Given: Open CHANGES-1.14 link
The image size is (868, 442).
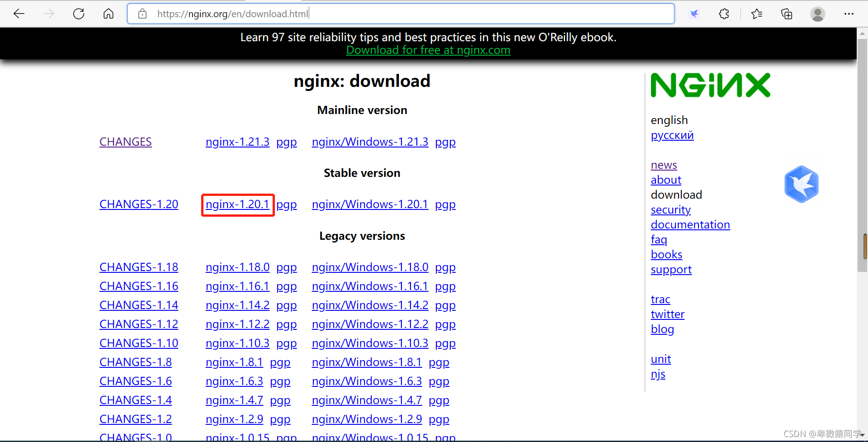Looking at the screenshot, I should 139,305.
